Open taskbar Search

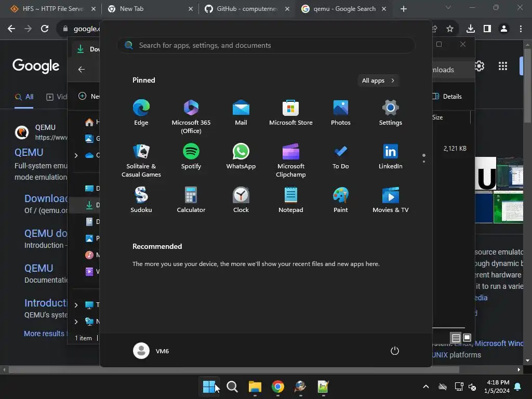[x=232, y=387]
